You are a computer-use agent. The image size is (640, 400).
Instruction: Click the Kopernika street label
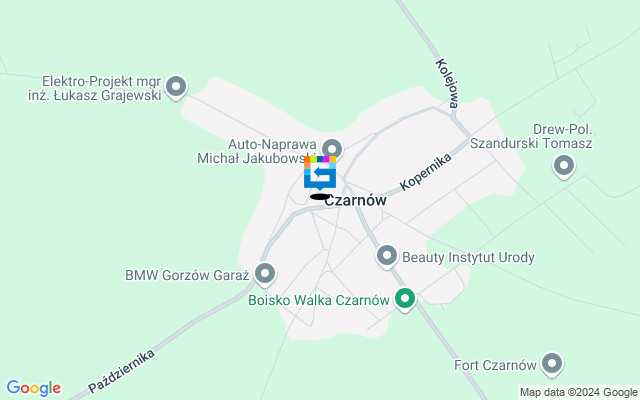(426, 172)
